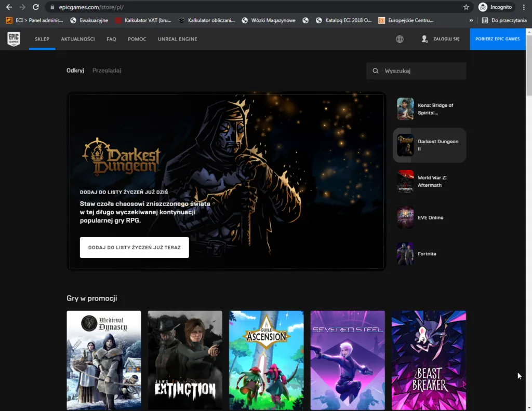Select Darkest Dungeon II in carousel list
532x411 pixels.
(x=430, y=145)
